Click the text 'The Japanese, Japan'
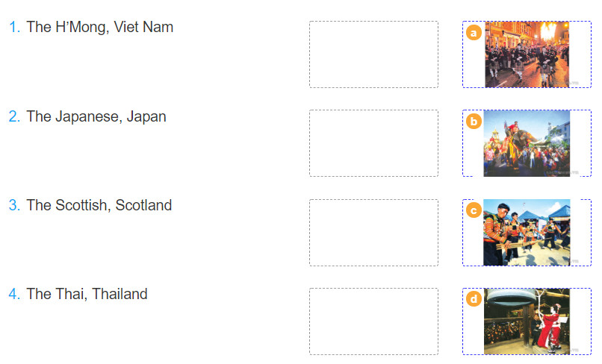Screen dimensions: 602x364 pyautogui.click(x=96, y=116)
